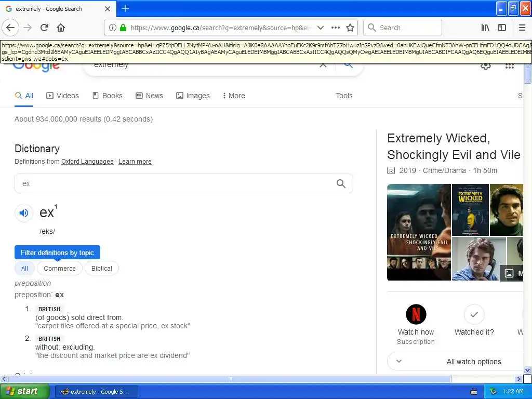Toggle the sidebar view icon

502,28
